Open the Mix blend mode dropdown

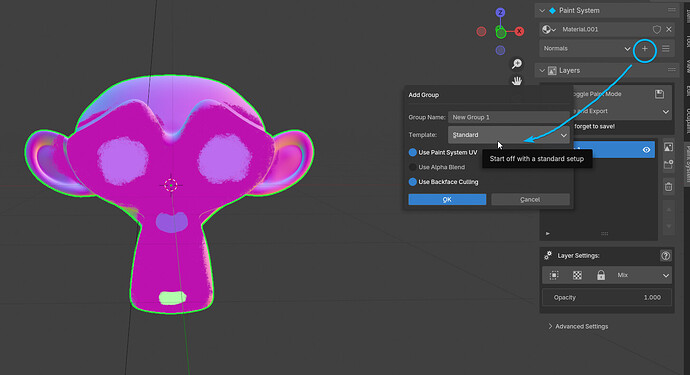[642, 275]
